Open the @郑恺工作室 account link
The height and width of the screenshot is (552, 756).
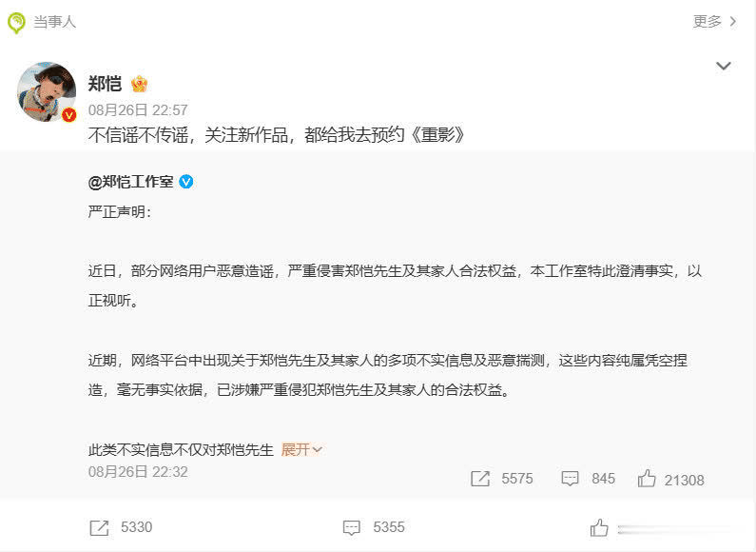pos(130,182)
